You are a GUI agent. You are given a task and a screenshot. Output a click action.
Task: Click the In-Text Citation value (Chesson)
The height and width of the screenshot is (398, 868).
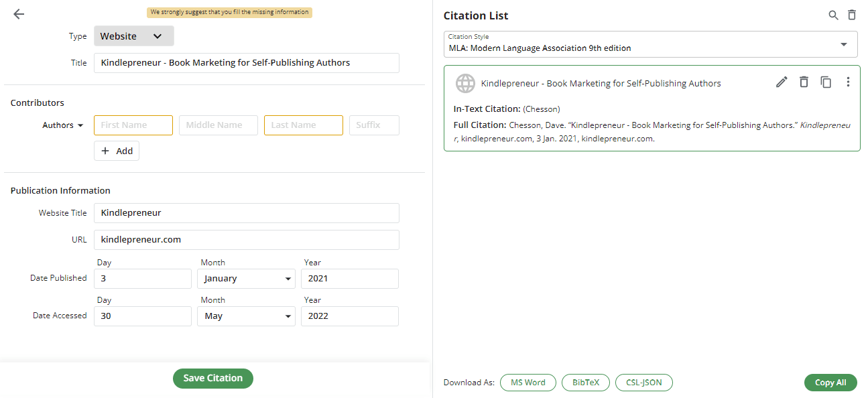point(542,109)
